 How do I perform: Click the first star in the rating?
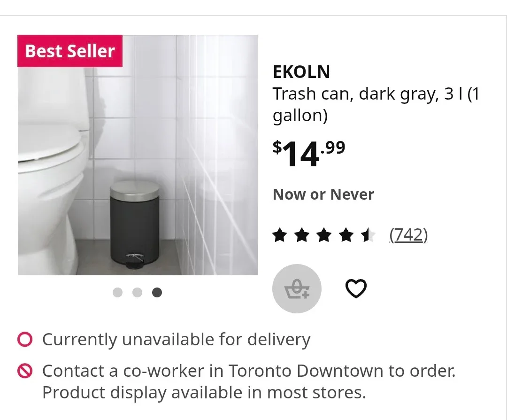click(x=280, y=234)
